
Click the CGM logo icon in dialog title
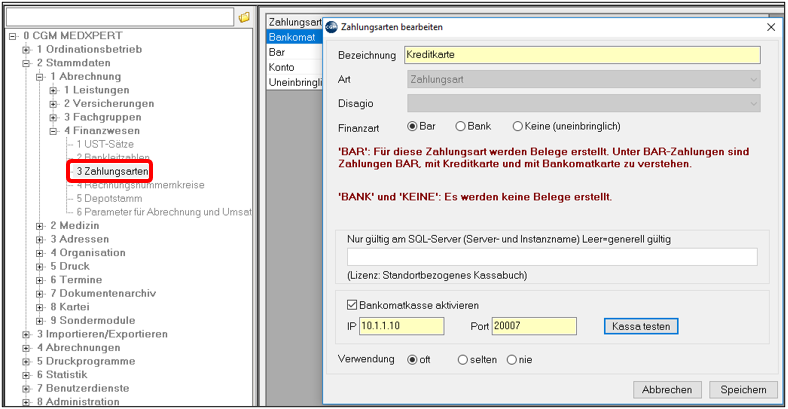[331, 27]
